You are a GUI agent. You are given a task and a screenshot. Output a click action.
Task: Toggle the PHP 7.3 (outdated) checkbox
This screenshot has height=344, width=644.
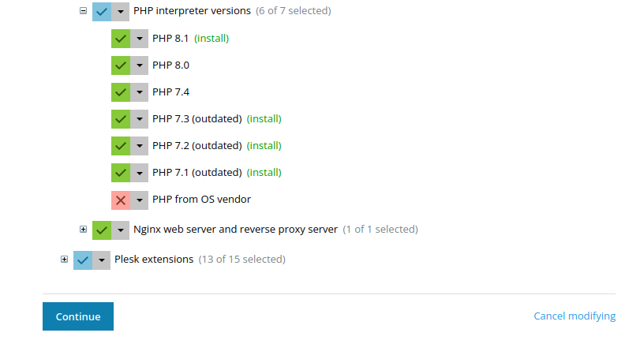(121, 118)
